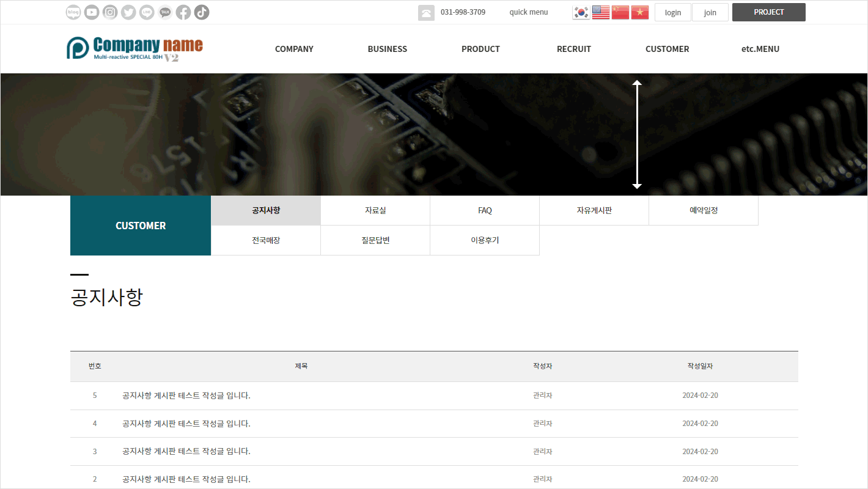Open notice post number 2 title
The height and width of the screenshot is (489, 868).
186,479
